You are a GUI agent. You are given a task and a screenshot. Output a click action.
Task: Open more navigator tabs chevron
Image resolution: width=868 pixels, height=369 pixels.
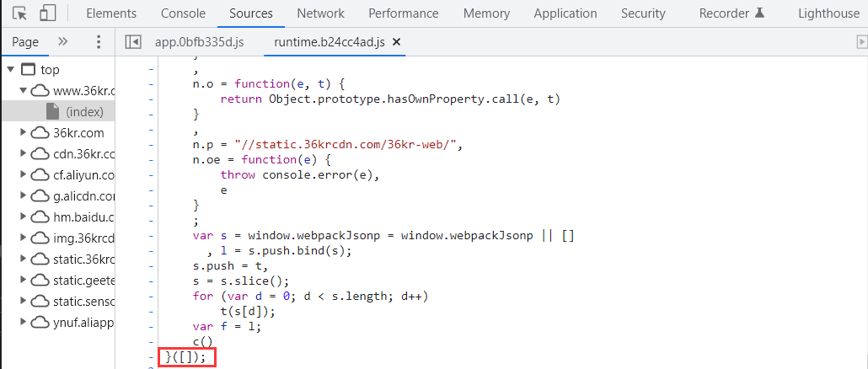coord(62,42)
